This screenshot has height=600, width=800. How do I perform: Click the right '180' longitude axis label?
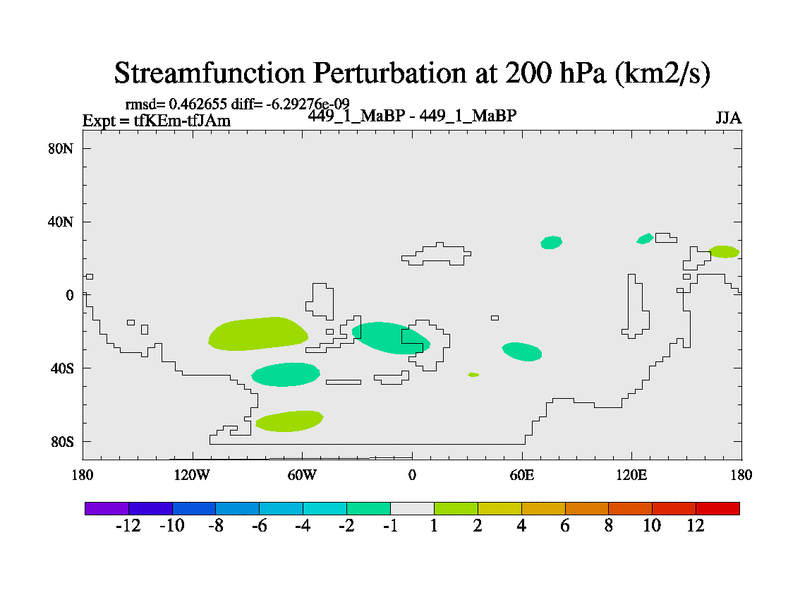(741, 476)
